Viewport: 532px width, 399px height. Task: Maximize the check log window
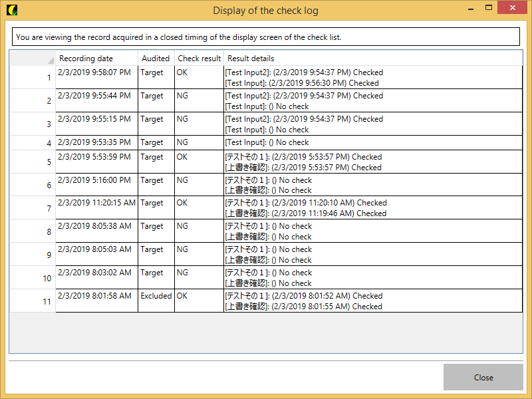489,9
